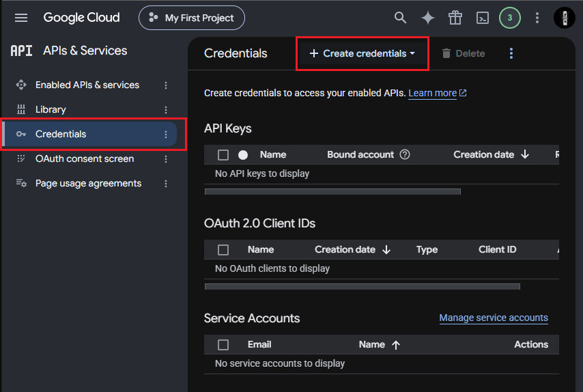The width and height of the screenshot is (583, 392).
Task: Click the OAuth Type column header
Action: point(427,249)
